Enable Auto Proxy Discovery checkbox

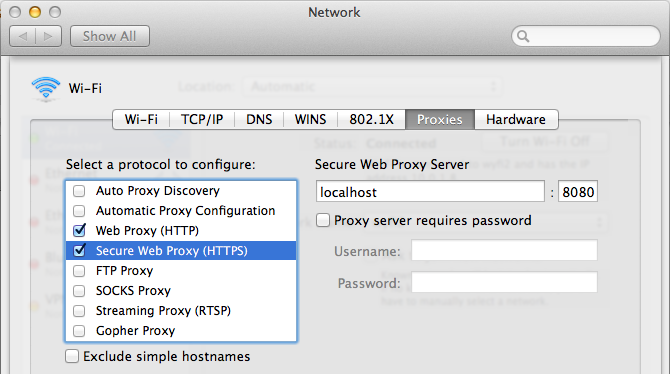[x=79, y=191]
